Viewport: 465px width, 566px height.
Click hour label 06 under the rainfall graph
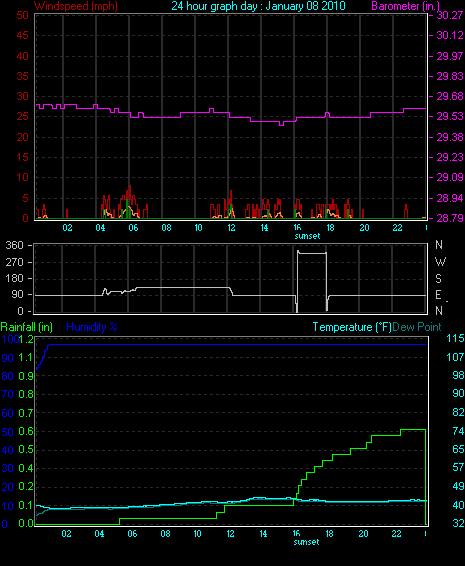click(x=132, y=534)
